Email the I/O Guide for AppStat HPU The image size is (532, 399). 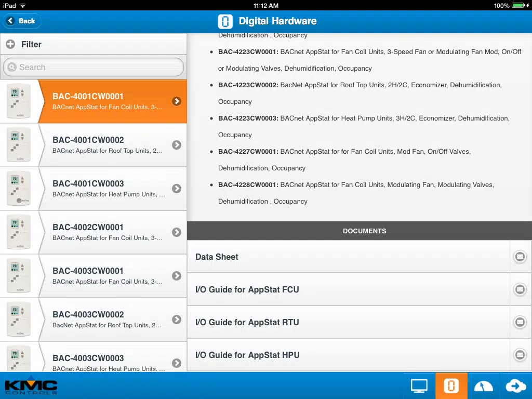pyautogui.click(x=520, y=355)
